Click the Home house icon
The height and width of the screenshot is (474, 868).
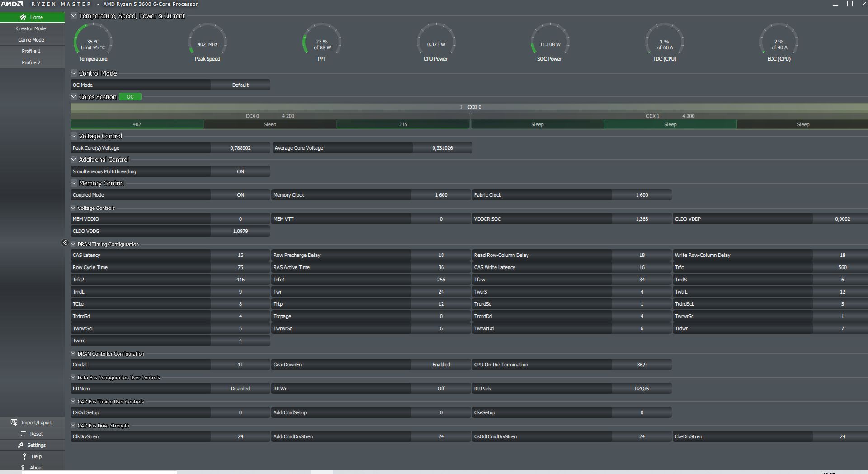(23, 17)
